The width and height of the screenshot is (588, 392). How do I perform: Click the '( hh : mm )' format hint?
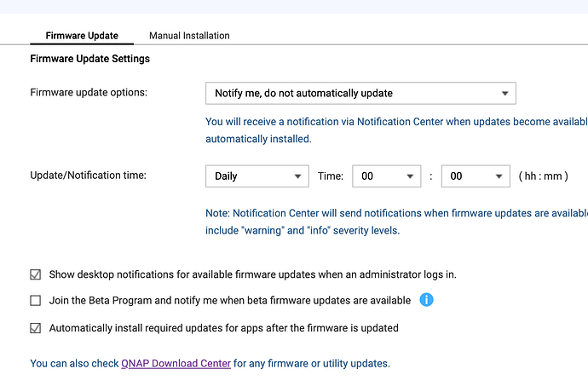tap(543, 176)
